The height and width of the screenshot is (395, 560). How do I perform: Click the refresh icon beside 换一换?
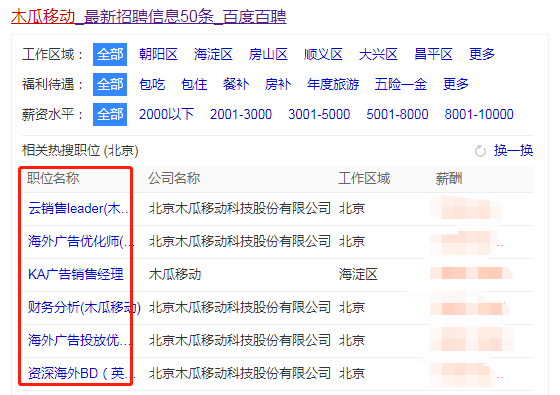480,151
